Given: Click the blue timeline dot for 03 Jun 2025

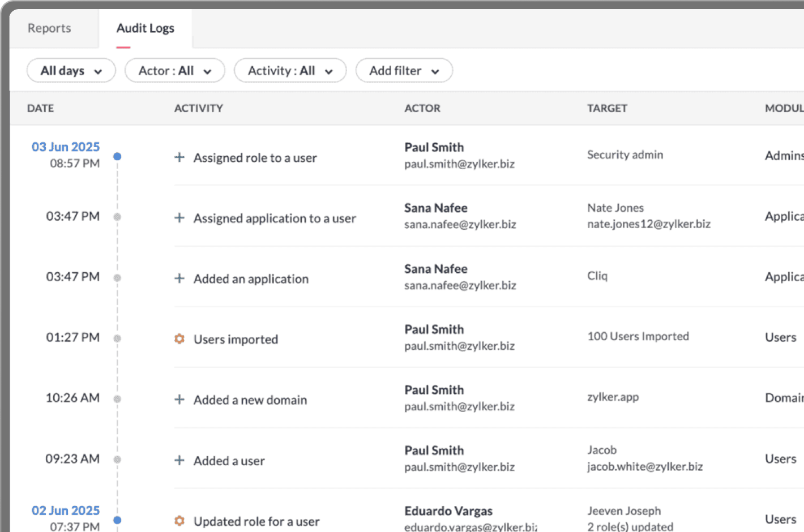Looking at the screenshot, I should click(117, 156).
